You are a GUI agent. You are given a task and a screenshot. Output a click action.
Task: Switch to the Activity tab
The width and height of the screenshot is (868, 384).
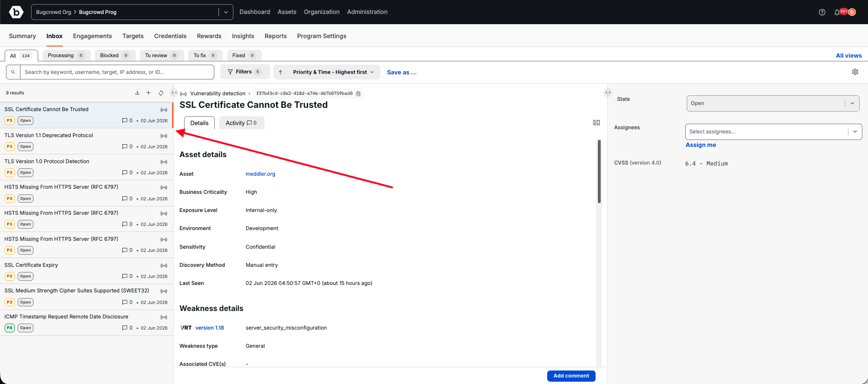pyautogui.click(x=241, y=123)
